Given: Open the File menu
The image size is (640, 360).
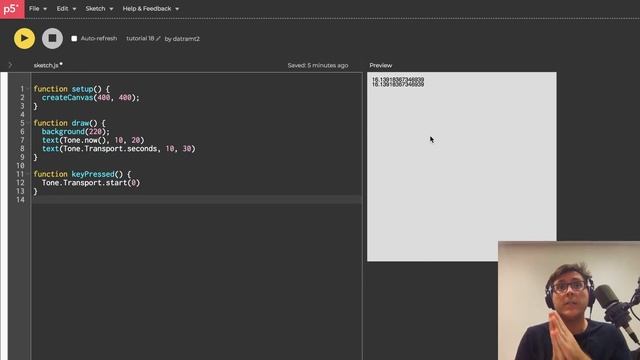Looking at the screenshot, I should pos(38,9).
